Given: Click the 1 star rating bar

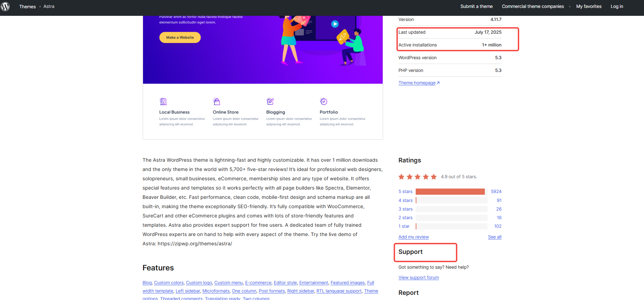Looking at the screenshot, I should (451, 226).
